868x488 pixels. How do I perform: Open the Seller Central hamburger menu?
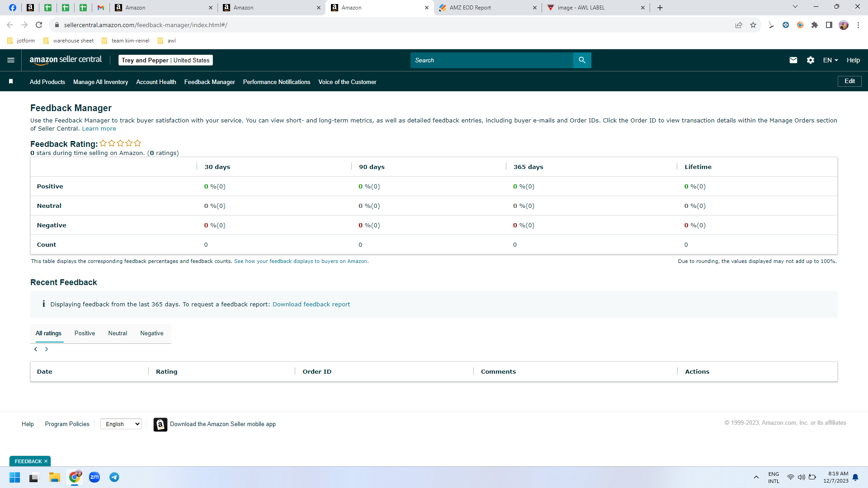pos(11,60)
